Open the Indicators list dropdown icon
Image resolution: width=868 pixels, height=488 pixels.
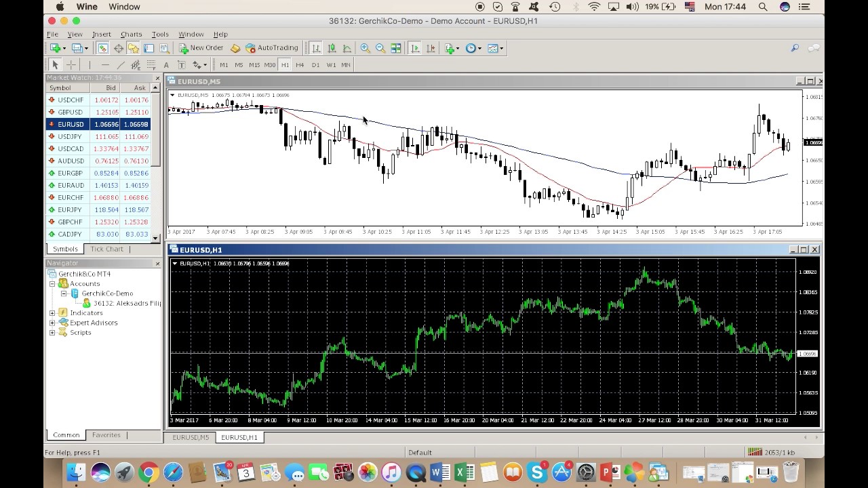tap(451, 48)
